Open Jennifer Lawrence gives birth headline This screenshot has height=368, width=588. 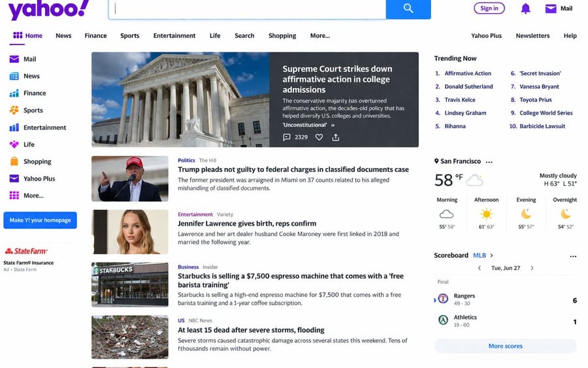pos(247,224)
